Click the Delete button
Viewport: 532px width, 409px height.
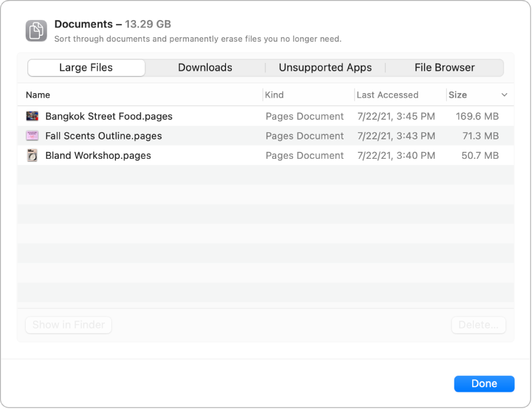[478, 324]
